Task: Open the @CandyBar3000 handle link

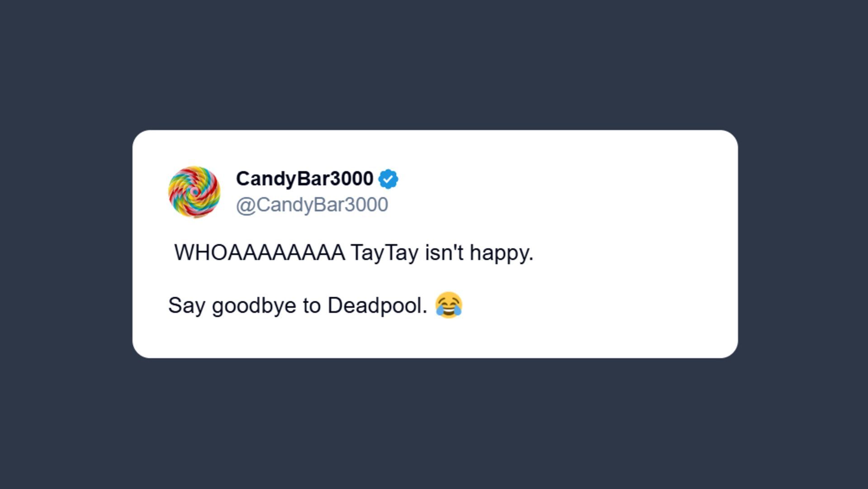Action: (312, 205)
